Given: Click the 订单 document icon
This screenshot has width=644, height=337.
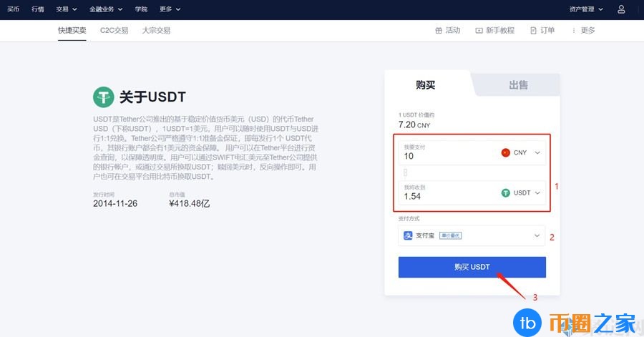Looking at the screenshot, I should (533, 31).
